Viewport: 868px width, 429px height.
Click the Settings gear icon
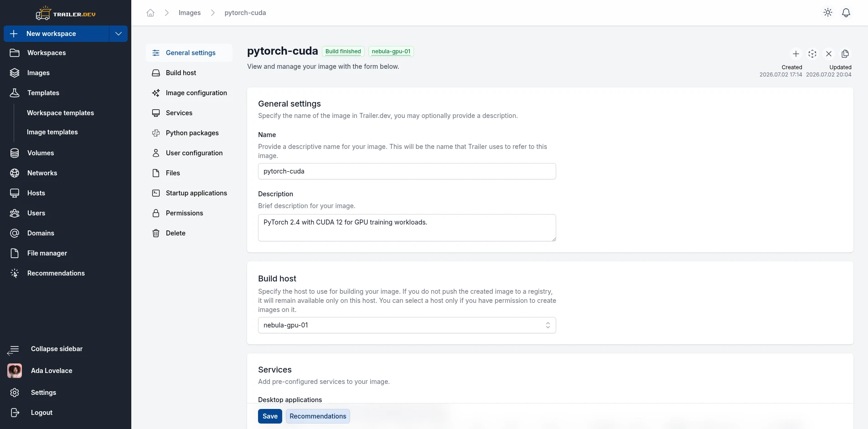click(15, 393)
